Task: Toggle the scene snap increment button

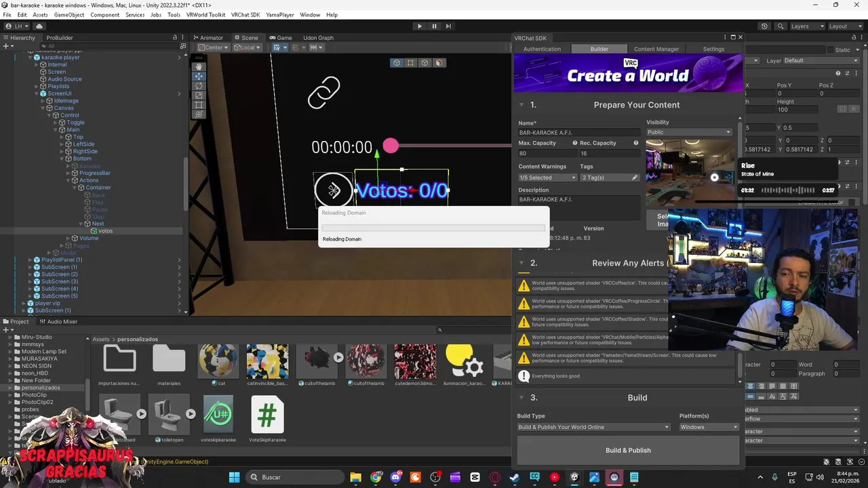Action: coord(297,47)
